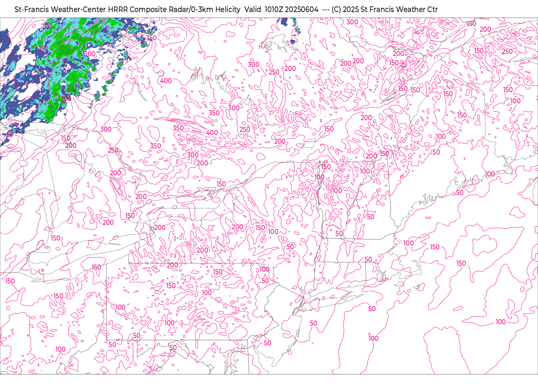
Task: Click the 'St-Francis Weather-Center' text starting the title
Action: 60,10
